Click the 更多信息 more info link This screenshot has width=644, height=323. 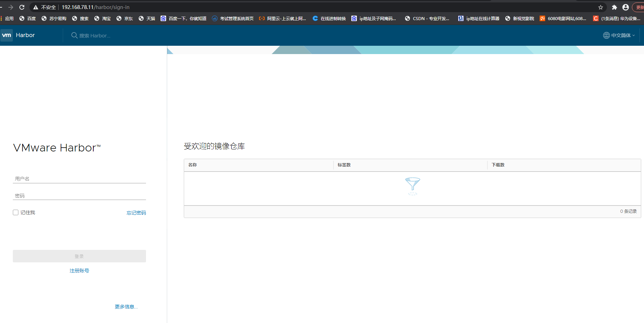[x=126, y=307]
